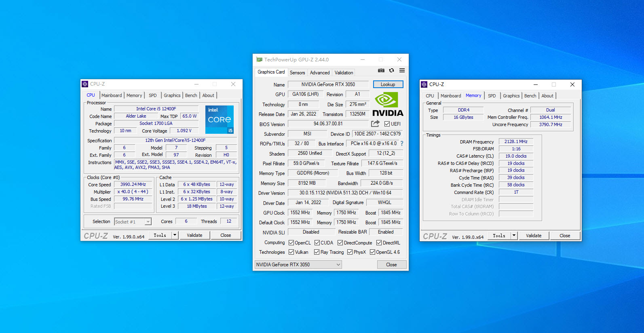Viewport: 644px width, 333px height.
Task: Click the GPU-Z refresh icon
Action: pyautogui.click(x=391, y=70)
